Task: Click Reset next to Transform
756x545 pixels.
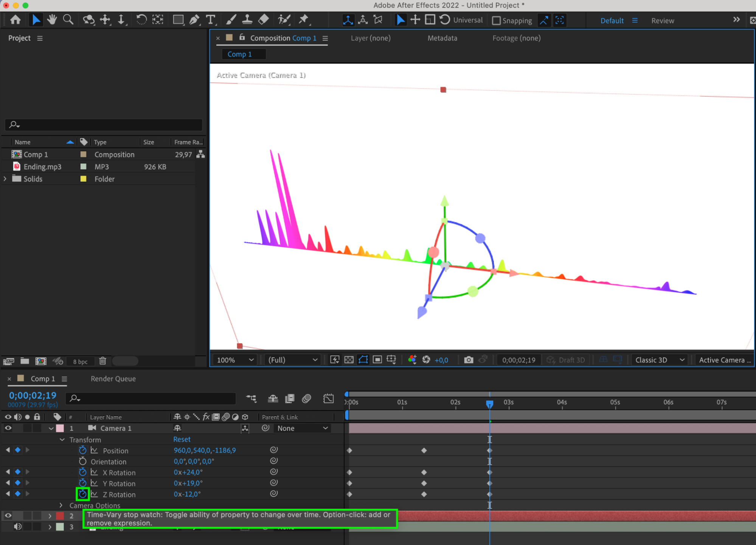Action: click(182, 439)
